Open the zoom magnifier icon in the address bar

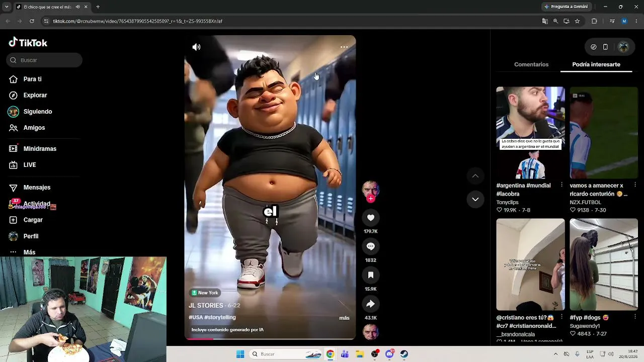[555, 21]
